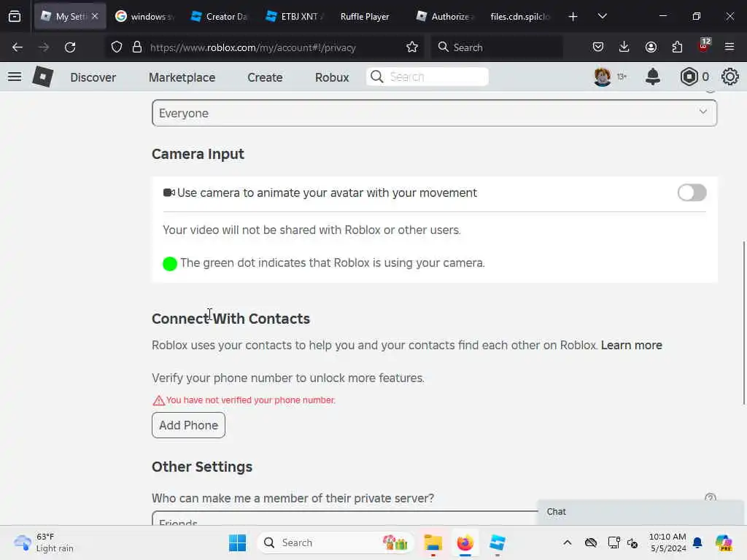
Task: Open Firefox downloads panel
Action: pyautogui.click(x=624, y=47)
